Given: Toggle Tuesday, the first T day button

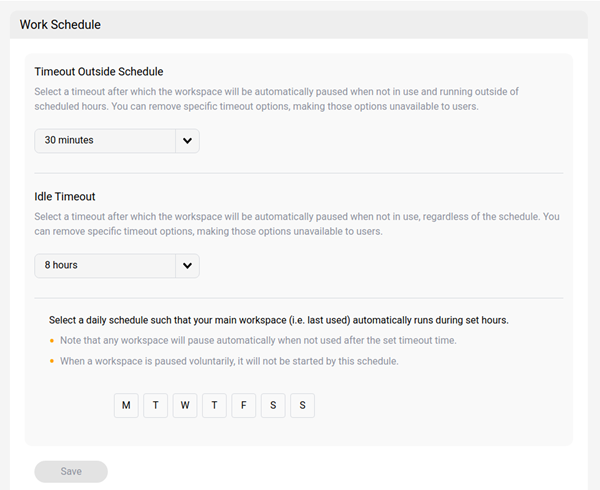Looking at the screenshot, I should point(155,405).
